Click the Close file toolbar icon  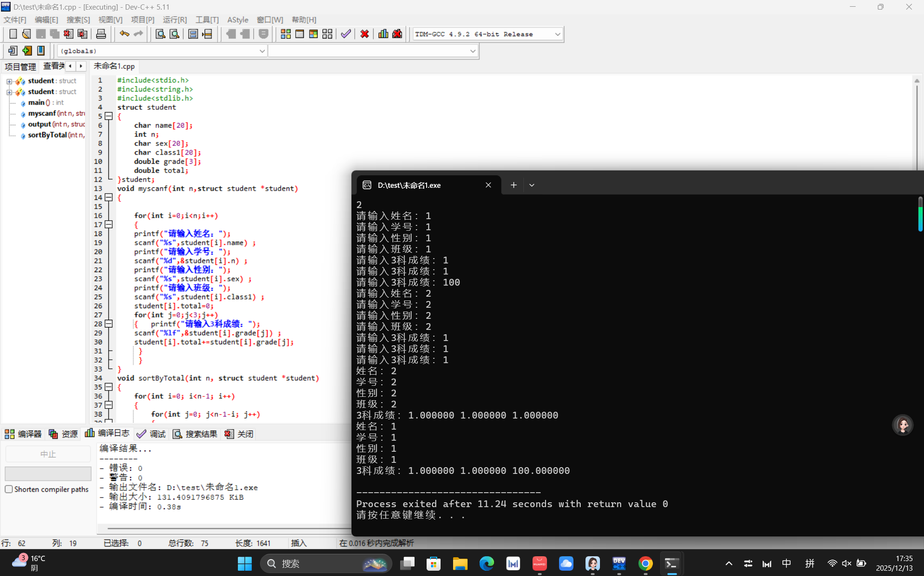(68, 34)
